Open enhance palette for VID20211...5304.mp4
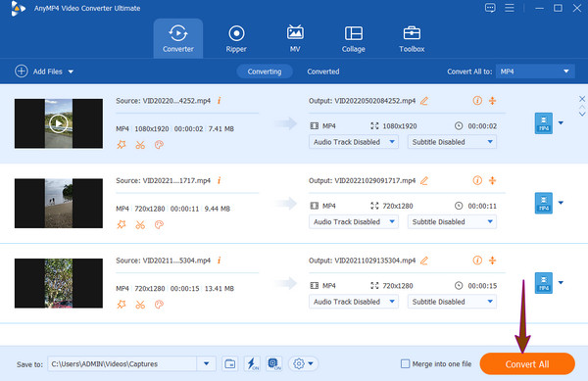The image size is (588, 381). [x=159, y=305]
